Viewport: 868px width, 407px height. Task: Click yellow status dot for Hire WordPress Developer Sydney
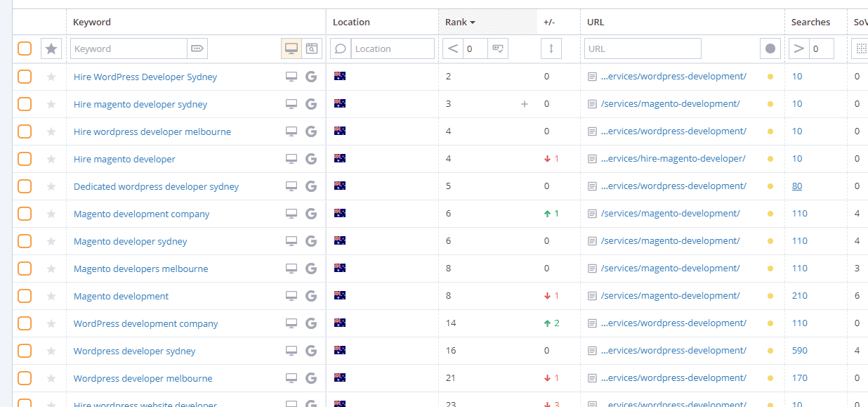pos(770,77)
